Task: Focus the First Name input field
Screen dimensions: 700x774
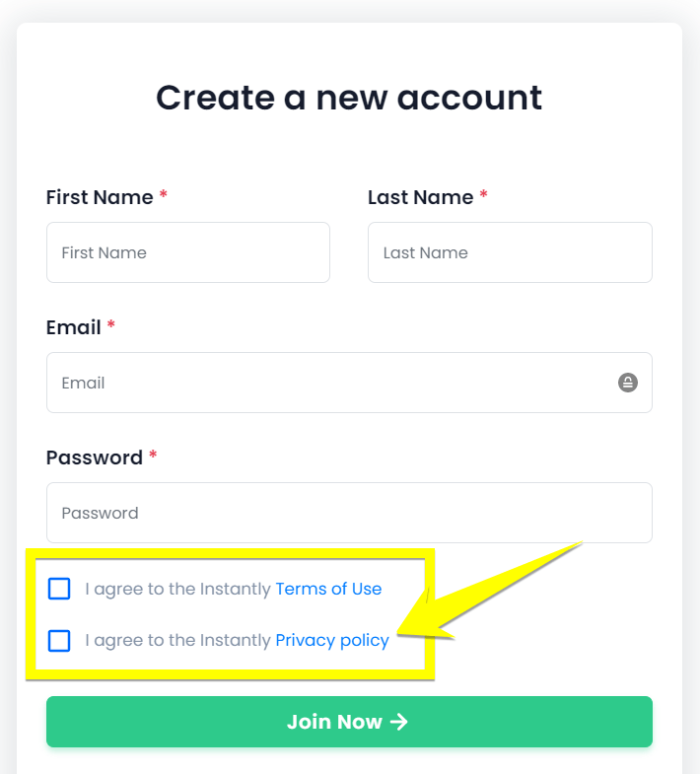Action: [x=187, y=252]
